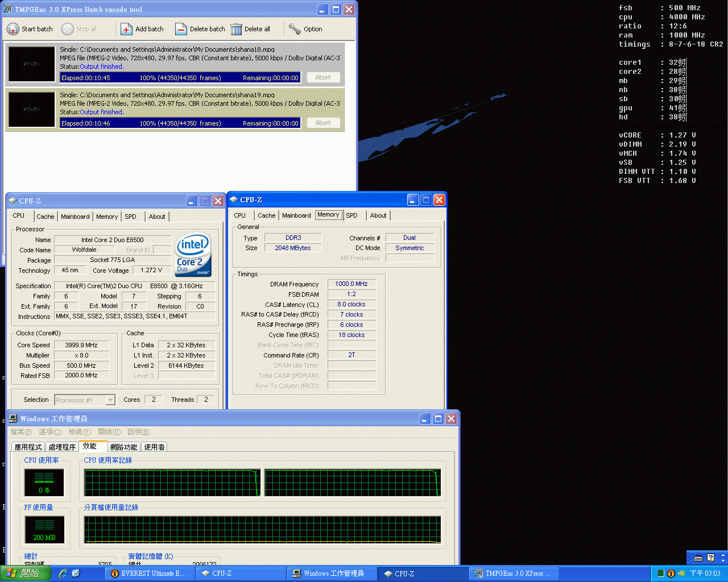Click the language bar keyboard icon

[698, 558]
